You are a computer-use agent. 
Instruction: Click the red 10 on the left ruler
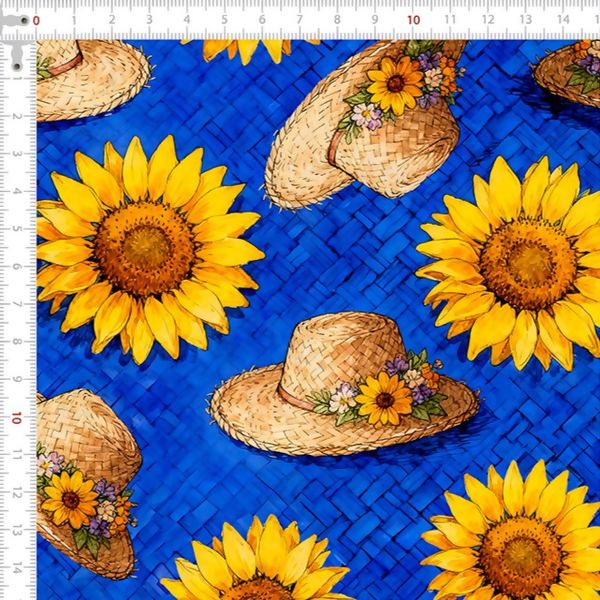(x=16, y=418)
